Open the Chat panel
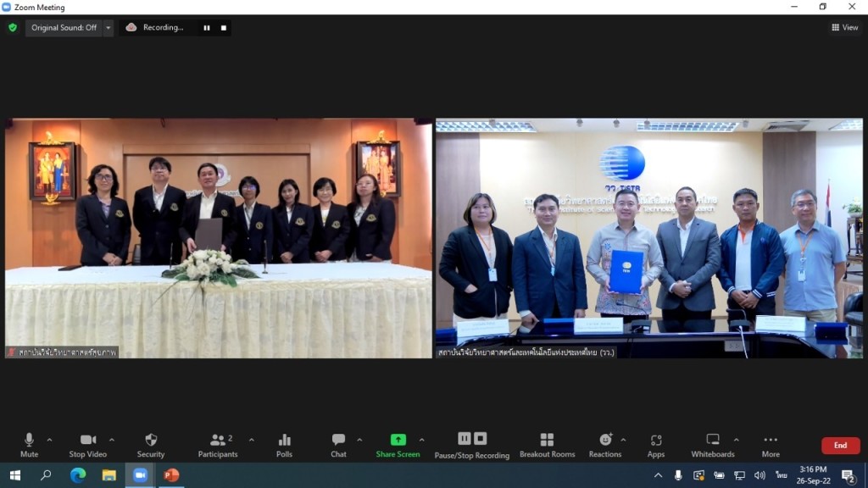Screen dimensions: 868x488 [338, 444]
